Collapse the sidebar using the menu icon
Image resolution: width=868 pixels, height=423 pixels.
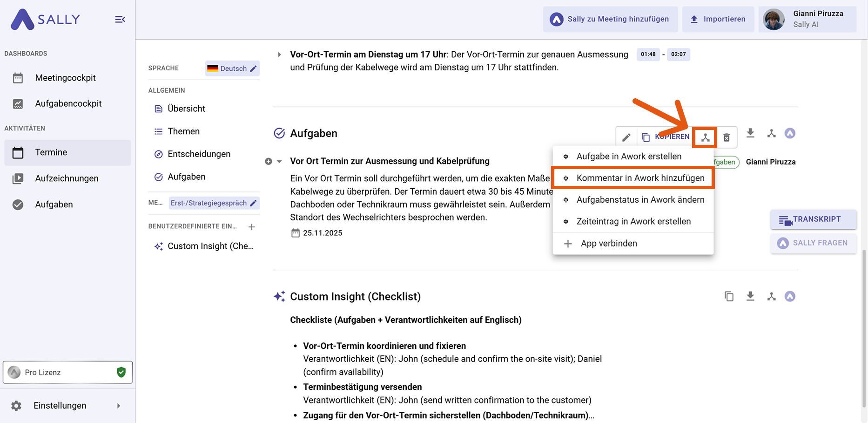pyautogui.click(x=120, y=20)
